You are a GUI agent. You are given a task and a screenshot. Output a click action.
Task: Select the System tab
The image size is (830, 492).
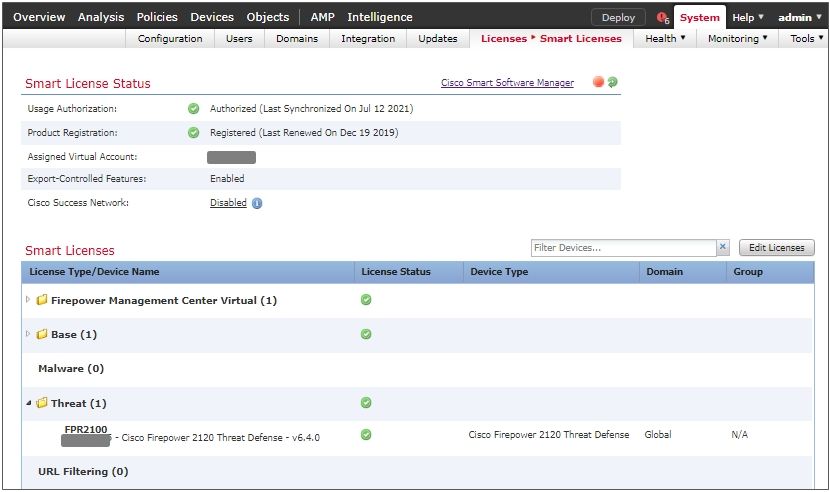(x=699, y=17)
